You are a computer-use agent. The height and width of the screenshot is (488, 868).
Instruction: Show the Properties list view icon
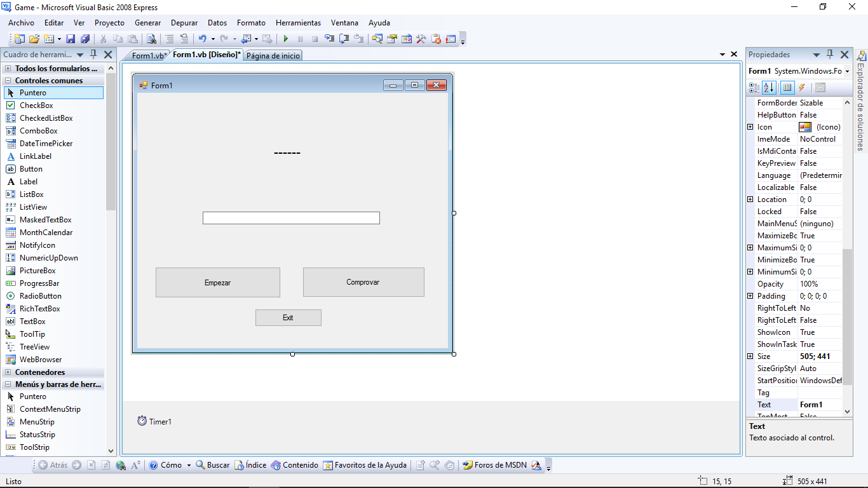(787, 88)
